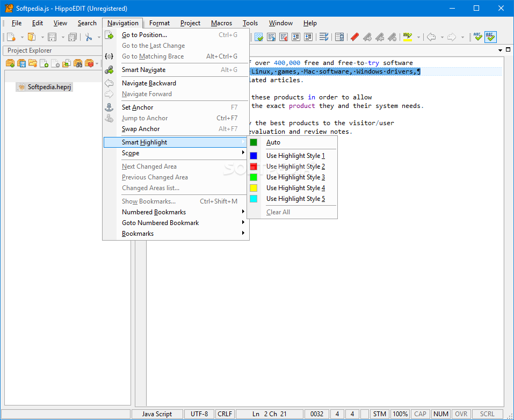
Task: Click the yellow abc highlight marker icon
Action: (x=408, y=37)
